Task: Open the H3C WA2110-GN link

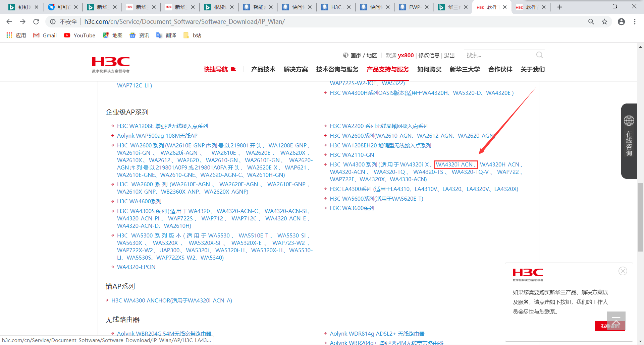Action: pos(352,155)
